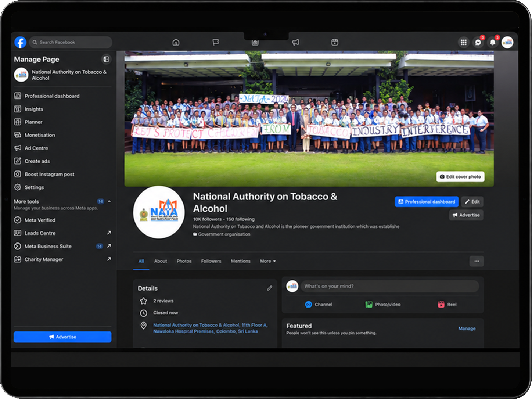Click the NATA page profile picture
This screenshot has height=399, width=532.
[x=159, y=212]
